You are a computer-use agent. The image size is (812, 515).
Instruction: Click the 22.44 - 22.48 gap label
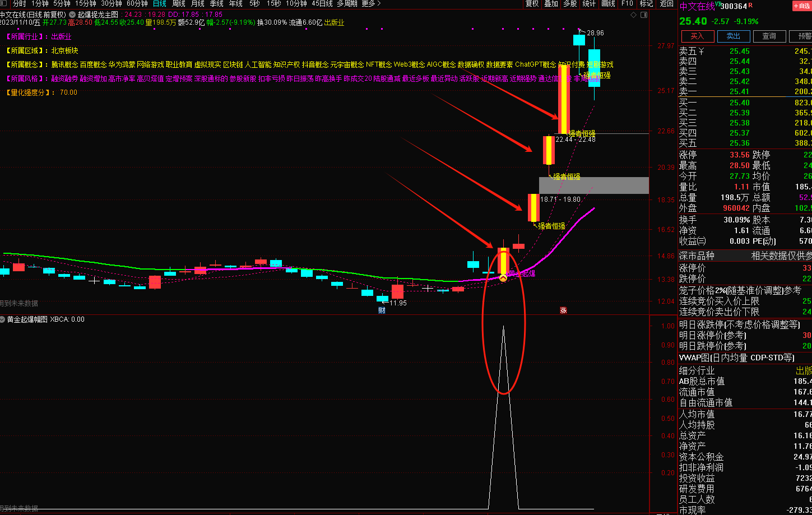click(x=576, y=140)
